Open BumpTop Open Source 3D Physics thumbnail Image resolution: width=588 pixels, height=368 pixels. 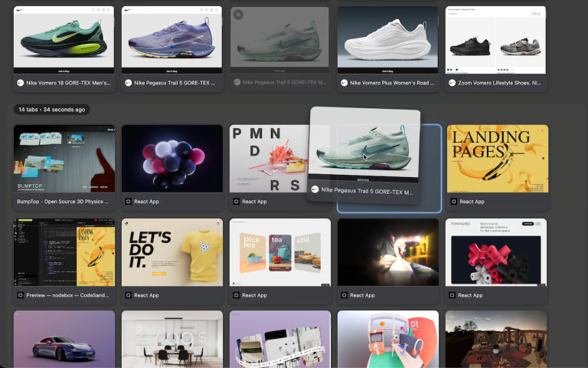coord(64,159)
